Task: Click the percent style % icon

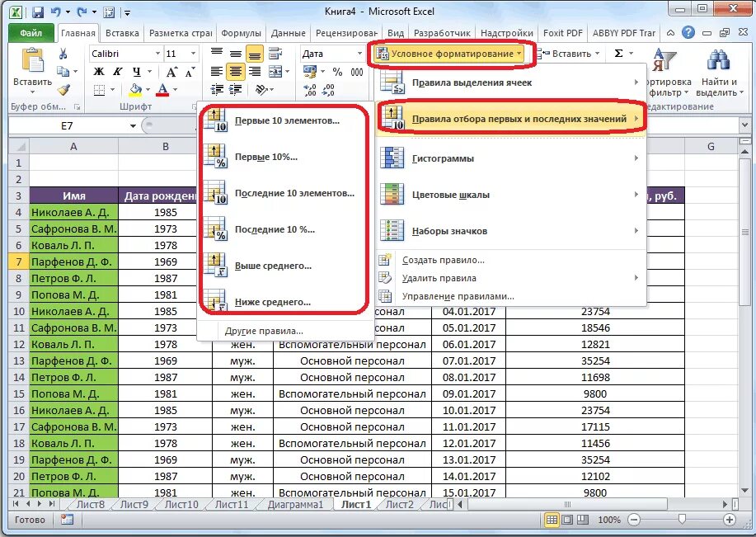Action: 337,72
